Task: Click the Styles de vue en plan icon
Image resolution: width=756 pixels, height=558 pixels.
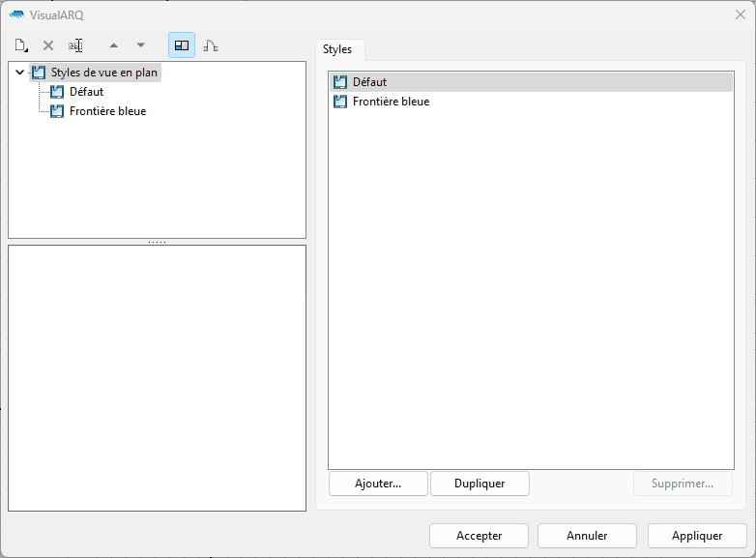Action: pos(39,73)
